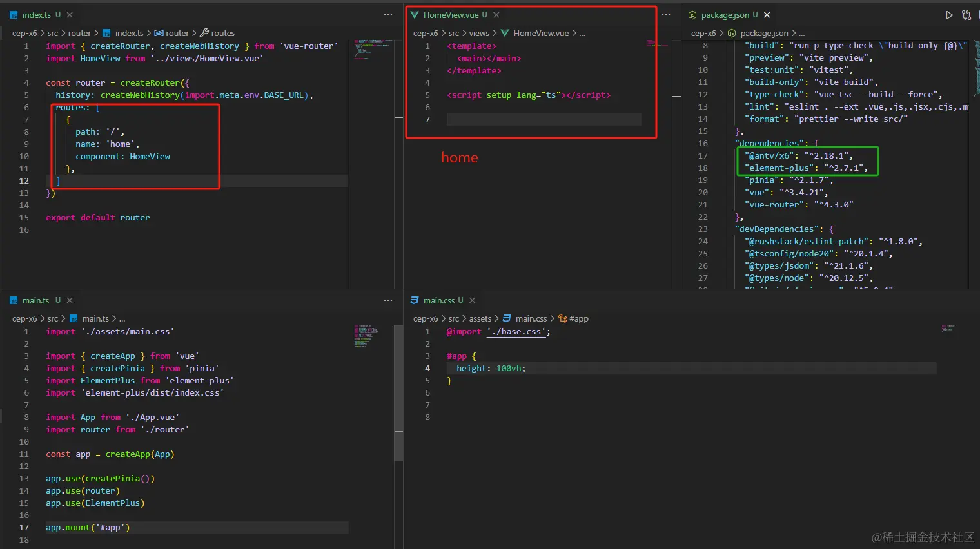Click TypeScript file icon on main.ts tab
The height and width of the screenshot is (549, 980).
pos(14,300)
